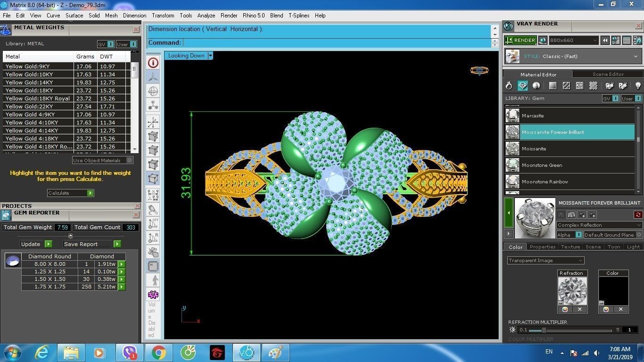
Task: Open the Looking Down viewport dropdown
Action: click(210, 56)
